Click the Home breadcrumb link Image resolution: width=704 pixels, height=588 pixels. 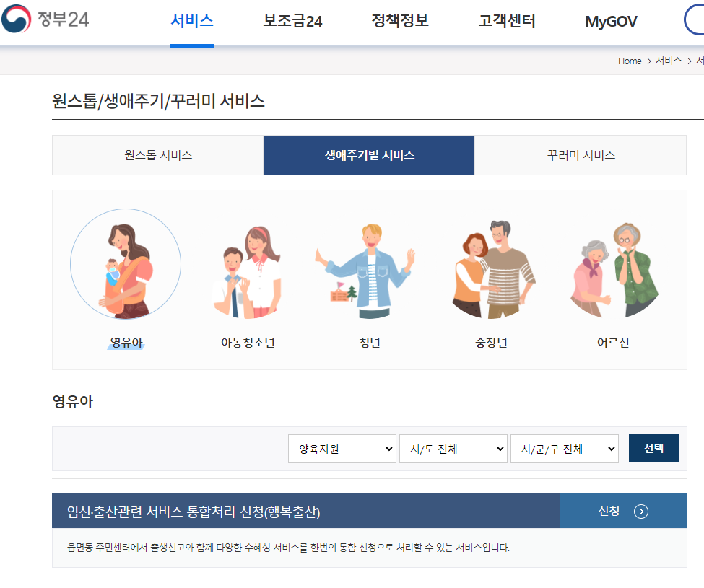[629, 61]
